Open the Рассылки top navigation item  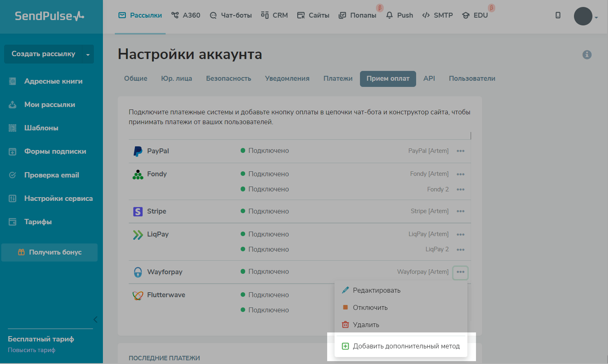[140, 15]
